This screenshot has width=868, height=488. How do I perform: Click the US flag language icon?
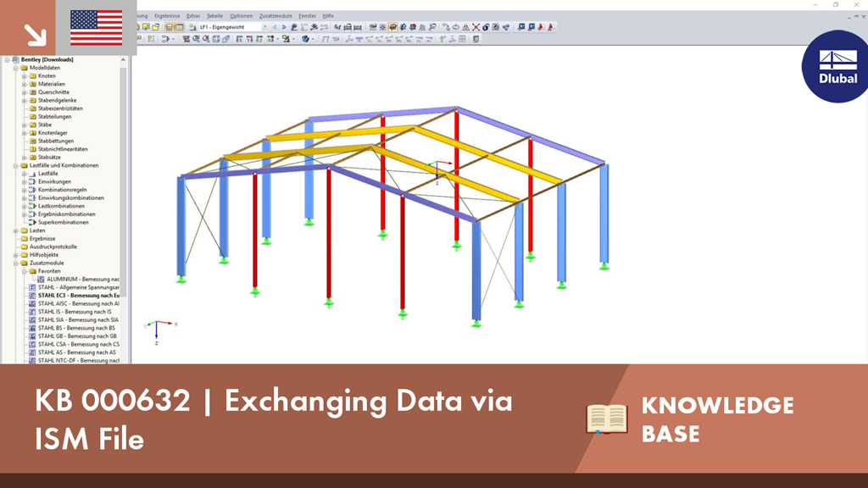(x=97, y=28)
